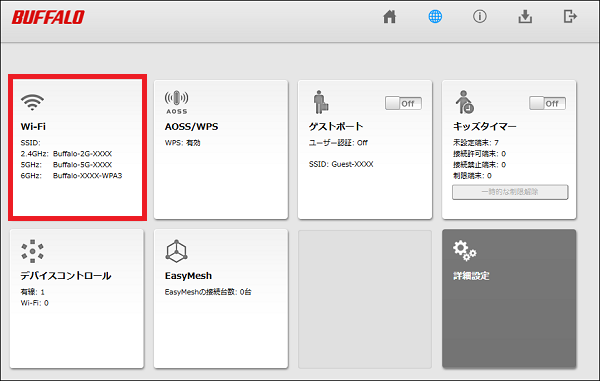The width and height of the screenshot is (600, 381).
Task: Click the EasyMesh connection count text
Action: tap(208, 292)
